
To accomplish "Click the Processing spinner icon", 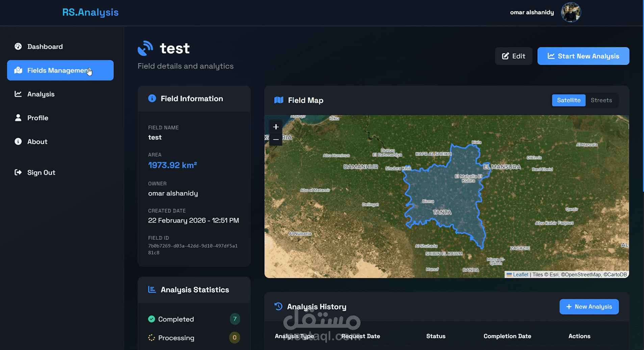I will point(152,337).
